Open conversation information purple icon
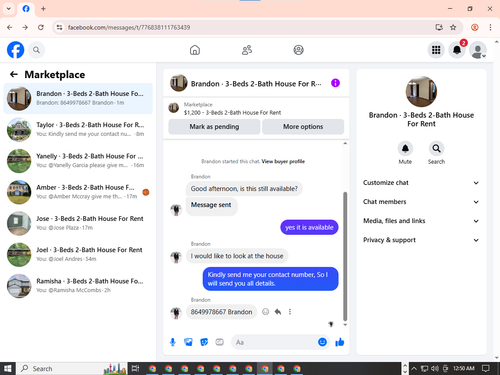Screen dimensions: 500x375 click(x=335, y=83)
